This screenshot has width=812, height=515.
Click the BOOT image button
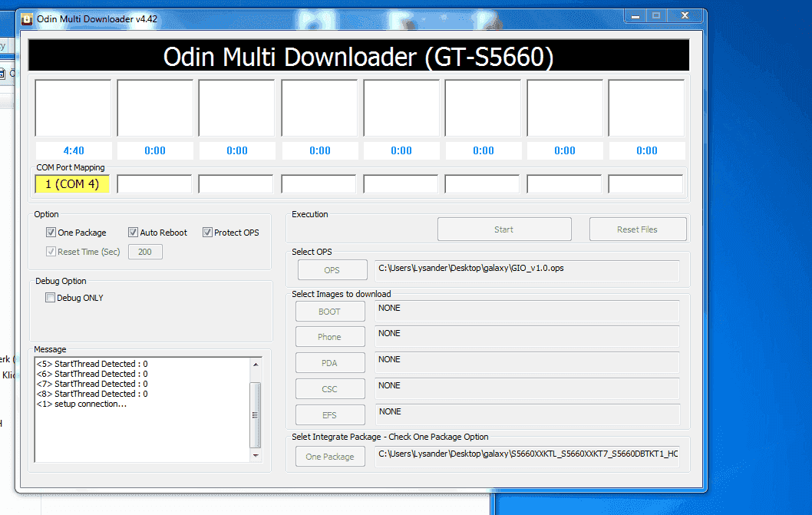330,312
